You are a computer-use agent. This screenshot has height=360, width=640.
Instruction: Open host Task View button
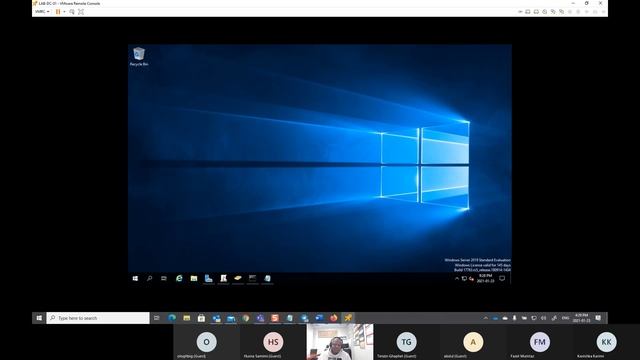(x=156, y=318)
